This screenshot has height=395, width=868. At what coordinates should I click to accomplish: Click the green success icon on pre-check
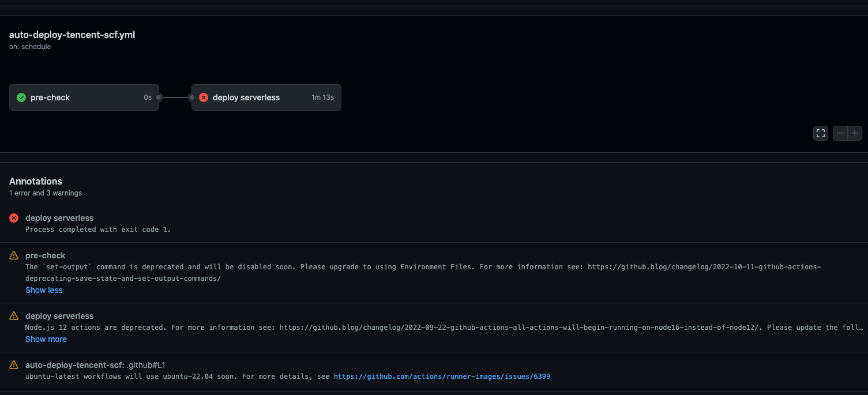click(x=21, y=97)
